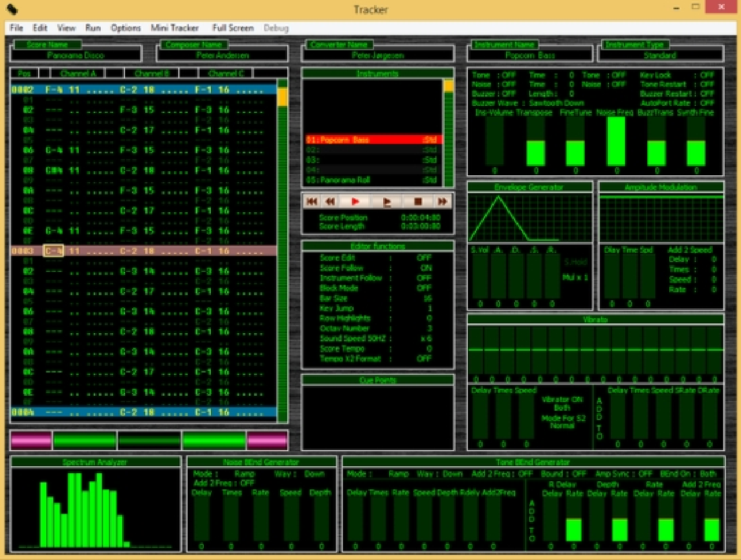Viewport: 741px width, 560px height.
Task: Adjust the FineTune slider bar
Action: pyautogui.click(x=575, y=141)
